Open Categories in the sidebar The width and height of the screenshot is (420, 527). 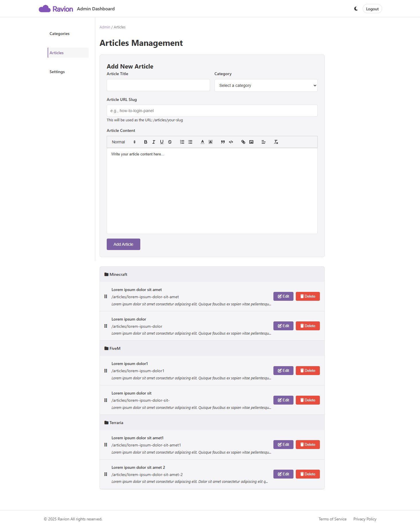pyautogui.click(x=59, y=34)
